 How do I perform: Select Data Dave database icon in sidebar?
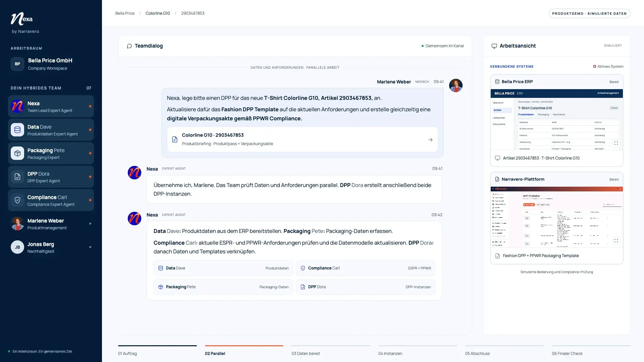[17, 130]
